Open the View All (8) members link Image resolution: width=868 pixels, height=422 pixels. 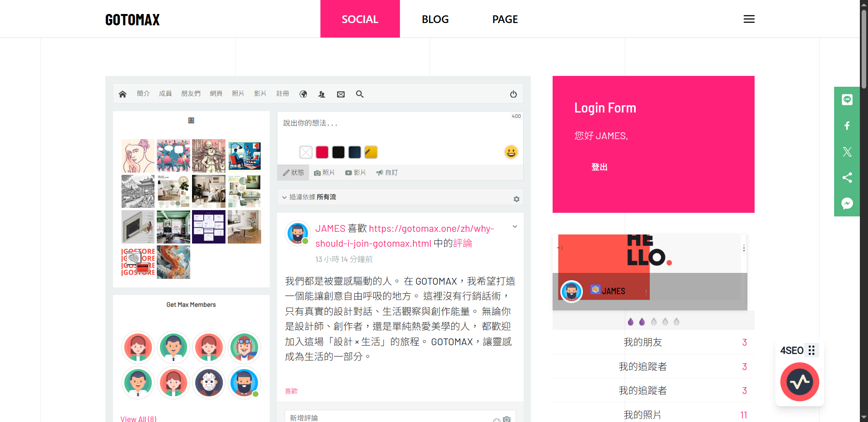pyautogui.click(x=138, y=418)
